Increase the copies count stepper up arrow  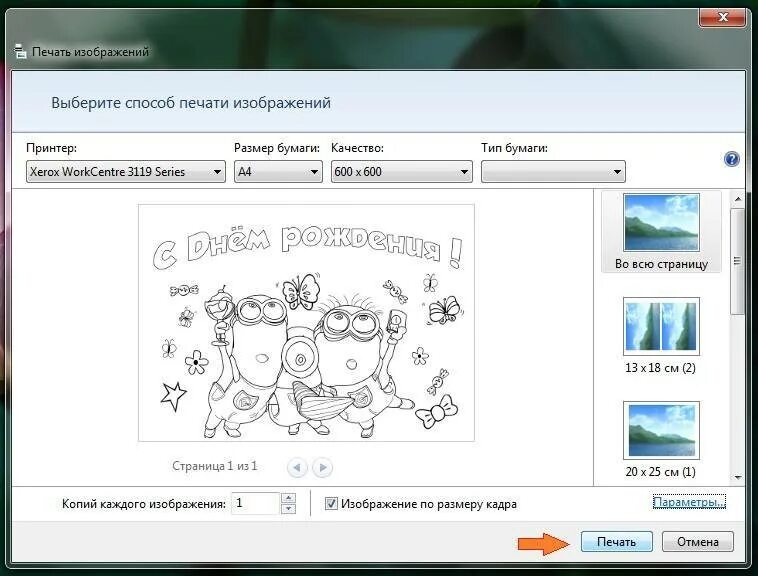pyautogui.click(x=288, y=498)
